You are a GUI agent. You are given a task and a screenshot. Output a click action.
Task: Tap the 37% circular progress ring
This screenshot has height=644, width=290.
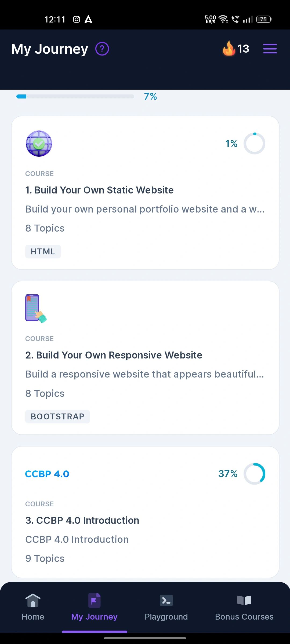[x=254, y=474]
